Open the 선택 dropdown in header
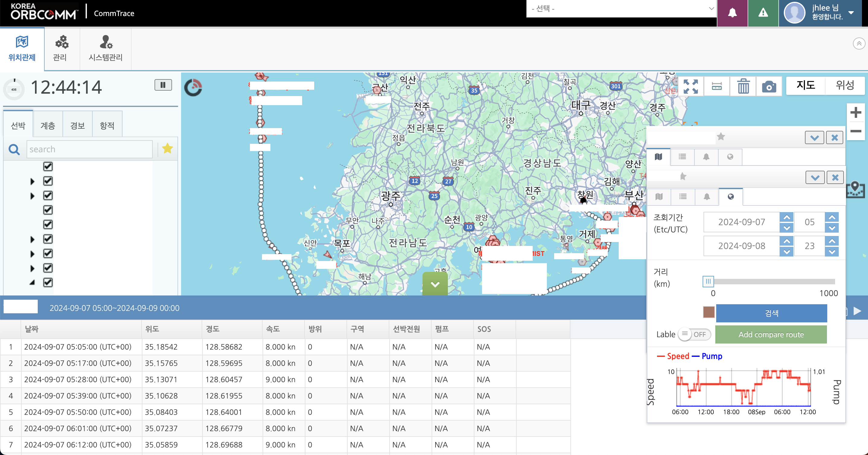Screen dimensions: 868x455 coord(621,9)
